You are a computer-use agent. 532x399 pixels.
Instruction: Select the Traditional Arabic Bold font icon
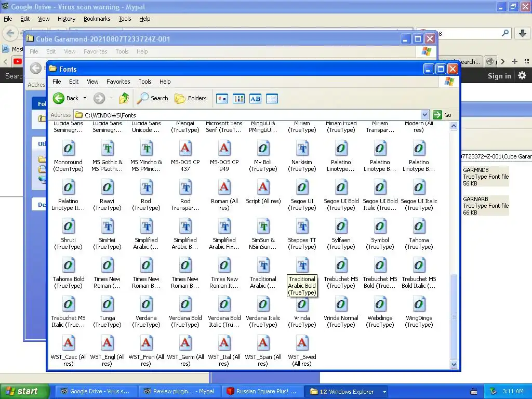[302, 265]
